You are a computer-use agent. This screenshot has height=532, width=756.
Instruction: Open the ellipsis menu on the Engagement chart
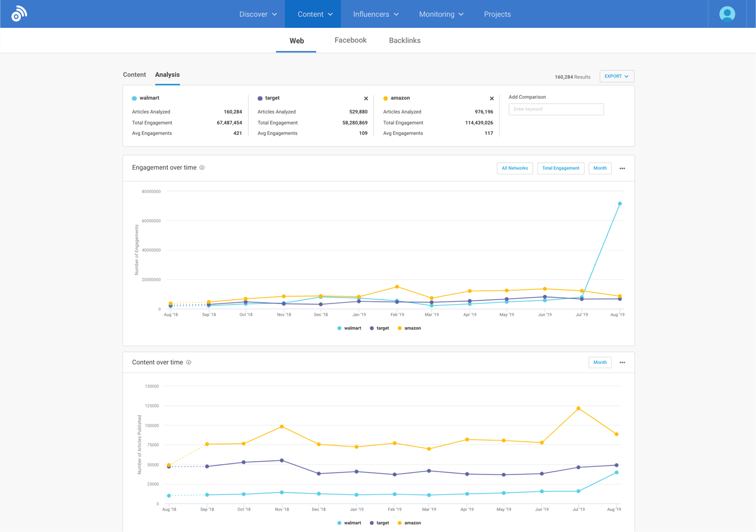pyautogui.click(x=622, y=167)
